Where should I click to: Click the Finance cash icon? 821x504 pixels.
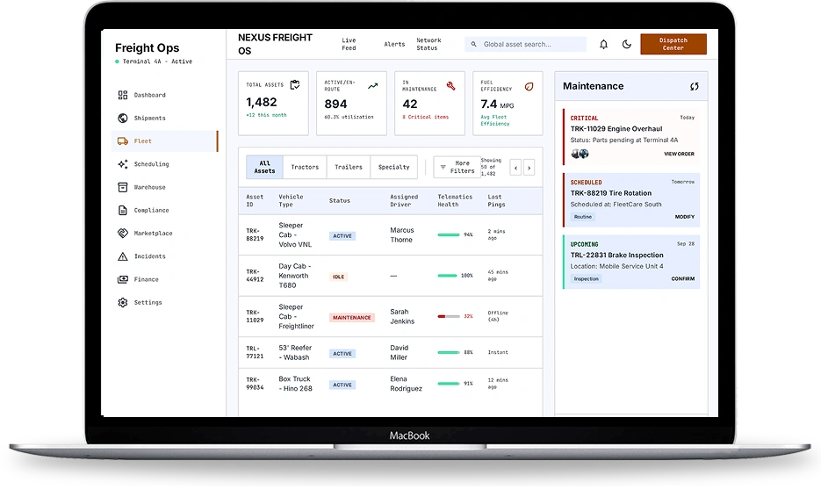123,279
